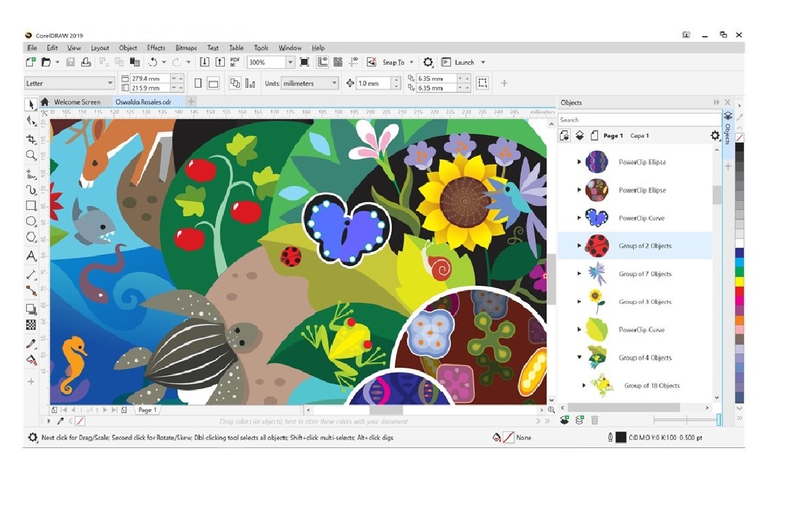Pick the yellow swatch in color palette

739,281
